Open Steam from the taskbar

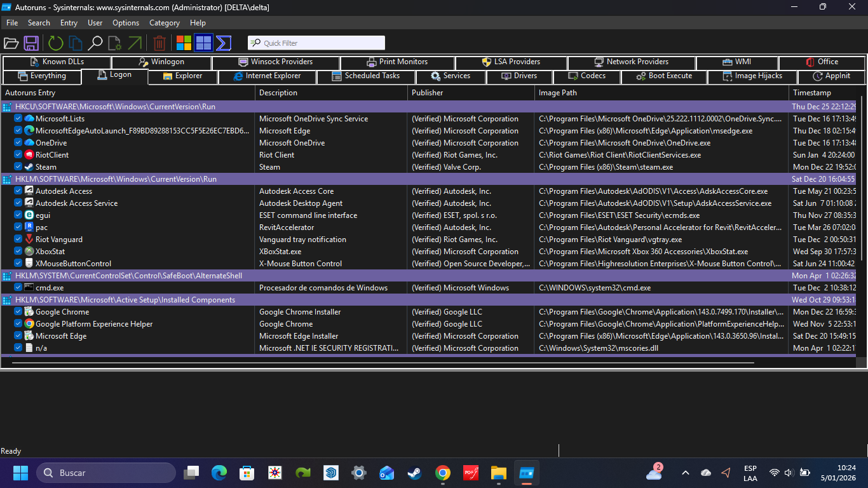[x=415, y=473]
